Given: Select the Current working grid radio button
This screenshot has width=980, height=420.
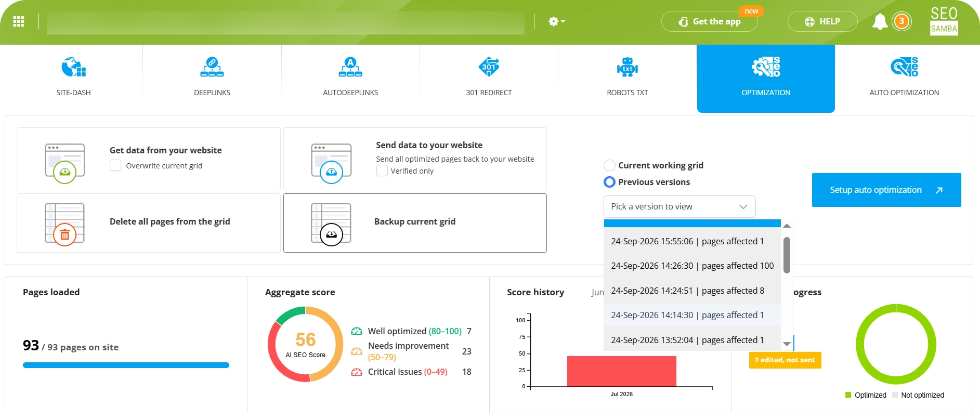Looking at the screenshot, I should pyautogui.click(x=609, y=165).
